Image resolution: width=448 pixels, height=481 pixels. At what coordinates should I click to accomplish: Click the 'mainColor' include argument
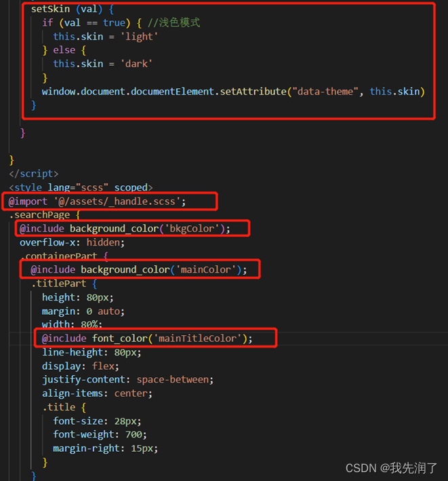point(207,270)
